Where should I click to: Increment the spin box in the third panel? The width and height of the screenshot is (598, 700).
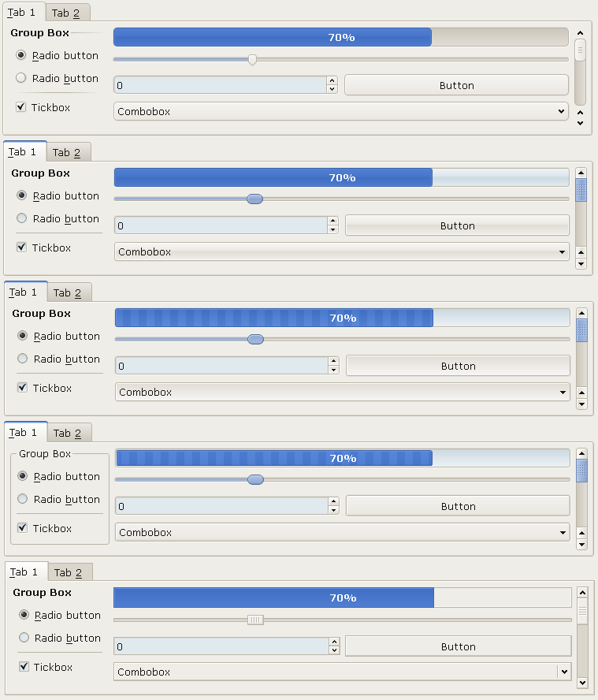(333, 361)
